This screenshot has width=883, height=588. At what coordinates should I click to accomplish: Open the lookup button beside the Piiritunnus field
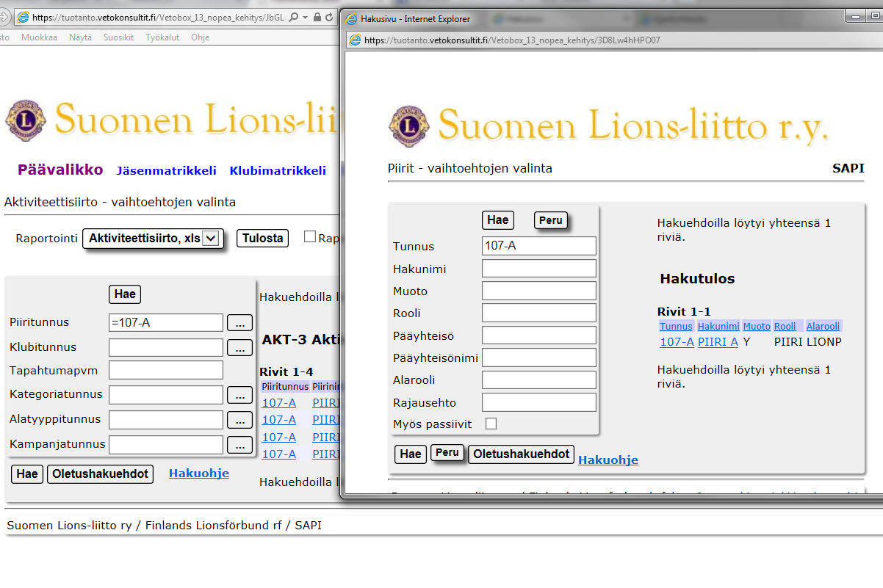[x=239, y=322]
